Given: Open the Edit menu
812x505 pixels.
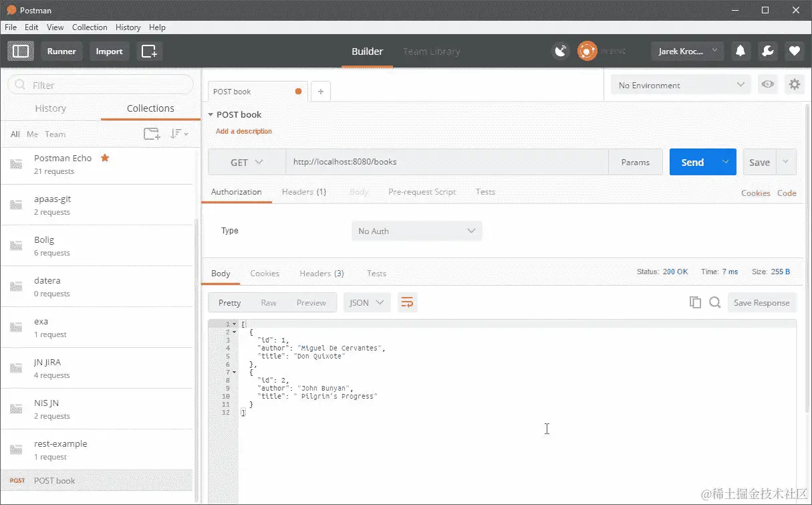Looking at the screenshot, I should click(31, 27).
